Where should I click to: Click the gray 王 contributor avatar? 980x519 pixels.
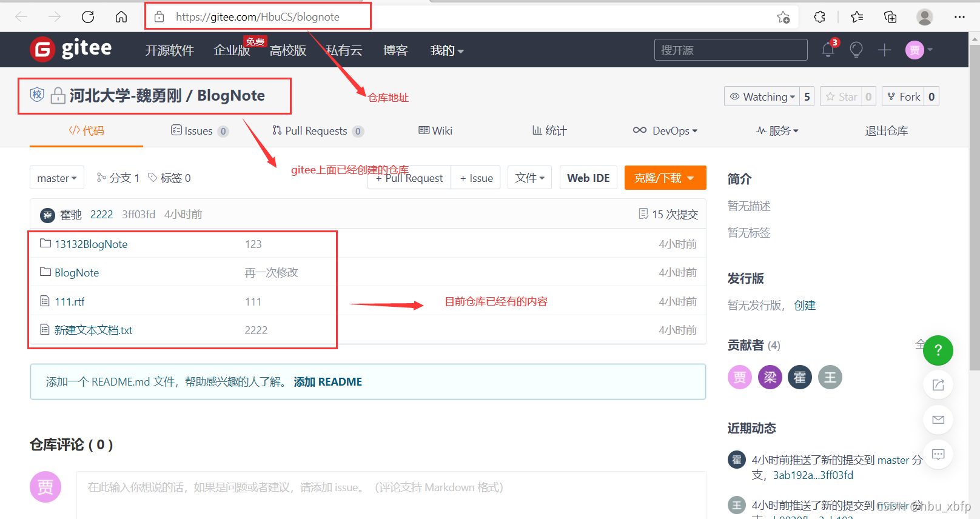830,378
